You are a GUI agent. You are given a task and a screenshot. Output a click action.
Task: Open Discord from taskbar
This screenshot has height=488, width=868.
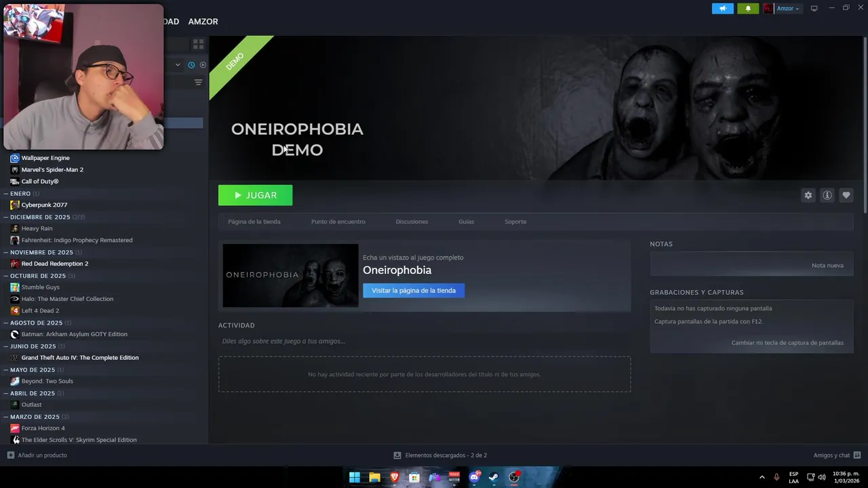pyautogui.click(x=475, y=477)
